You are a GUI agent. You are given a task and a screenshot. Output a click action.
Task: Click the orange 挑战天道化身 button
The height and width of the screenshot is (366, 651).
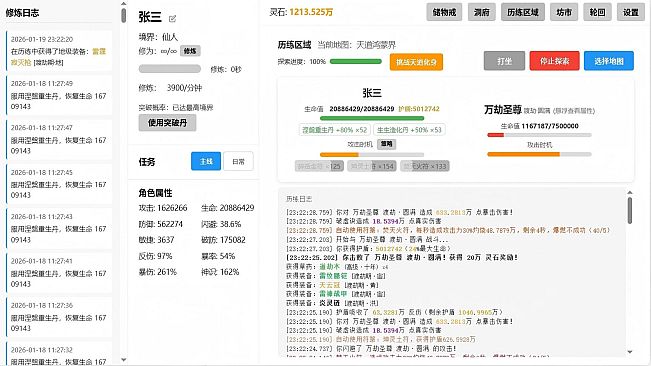click(x=416, y=62)
